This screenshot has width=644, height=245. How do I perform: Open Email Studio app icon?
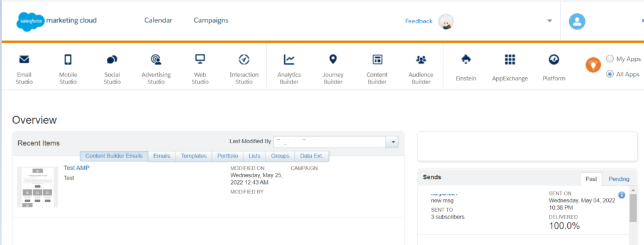coord(25,60)
